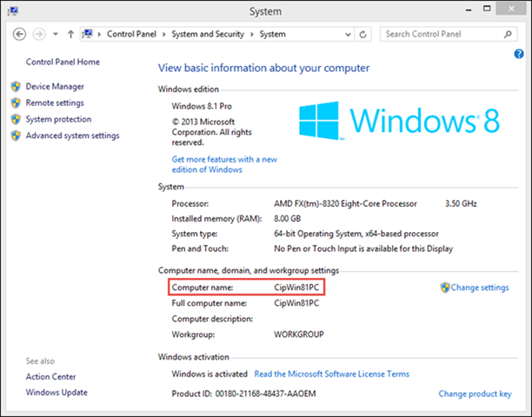The height and width of the screenshot is (417, 532).
Task: Open the recent locations dropdown arrow
Action: (56, 34)
